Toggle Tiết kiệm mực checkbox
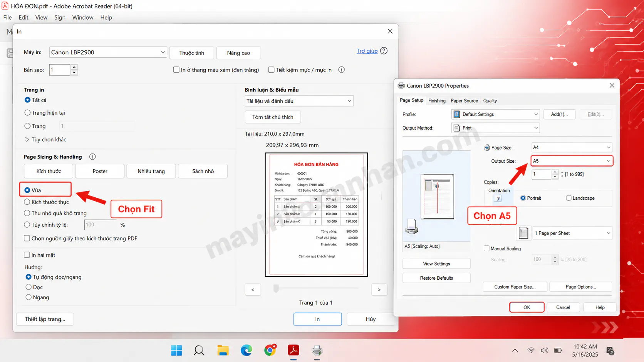The height and width of the screenshot is (362, 644). point(271,70)
